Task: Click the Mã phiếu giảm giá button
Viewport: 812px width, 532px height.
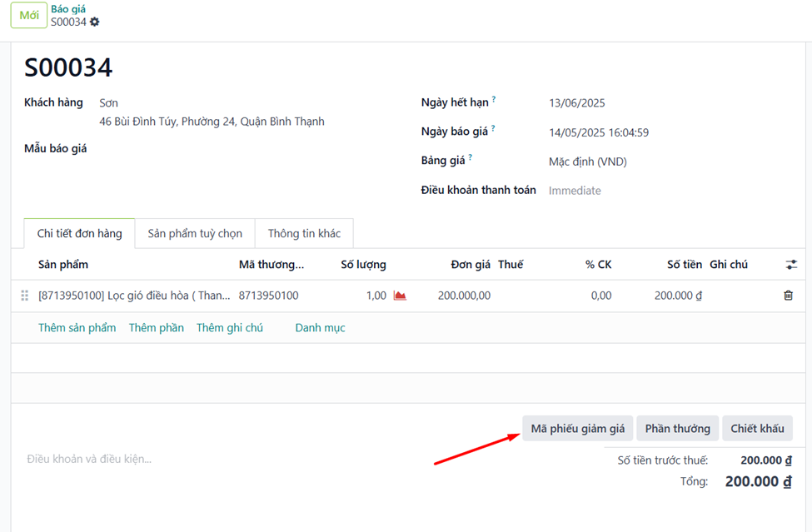Action: (x=577, y=428)
